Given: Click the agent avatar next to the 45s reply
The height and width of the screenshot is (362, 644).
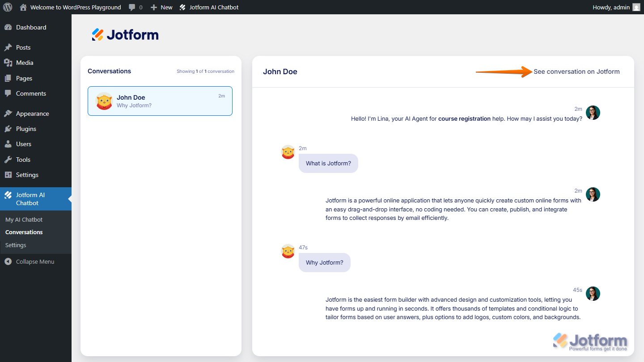Looking at the screenshot, I should [x=593, y=294].
